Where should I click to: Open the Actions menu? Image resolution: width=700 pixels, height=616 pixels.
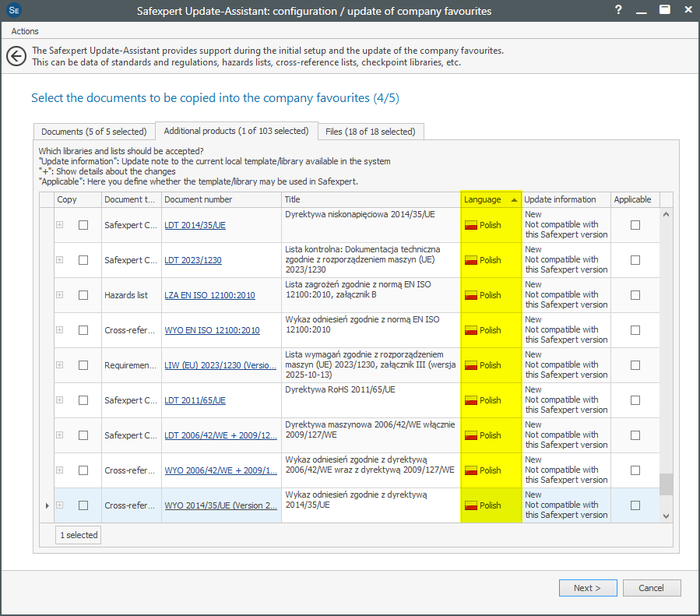25,31
